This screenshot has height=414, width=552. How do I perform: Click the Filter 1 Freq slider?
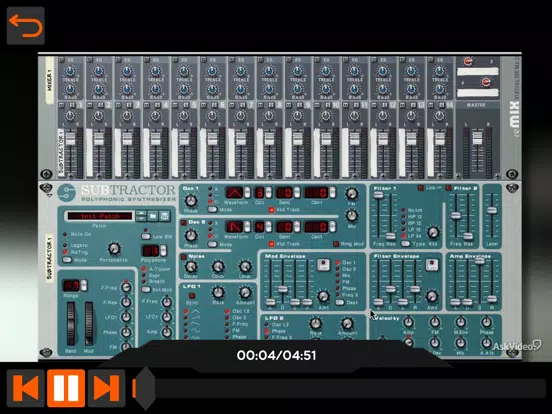tap(378, 195)
